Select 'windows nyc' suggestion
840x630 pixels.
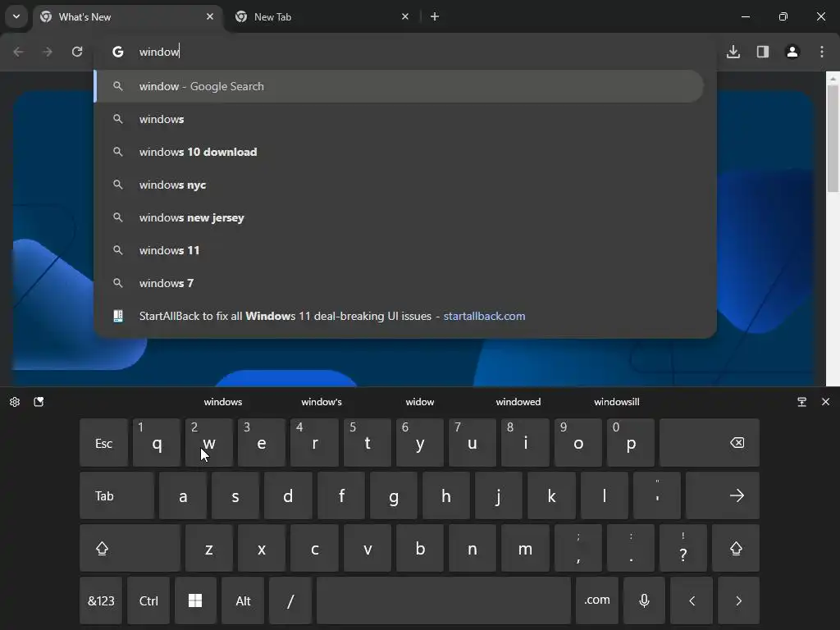[x=399, y=185]
